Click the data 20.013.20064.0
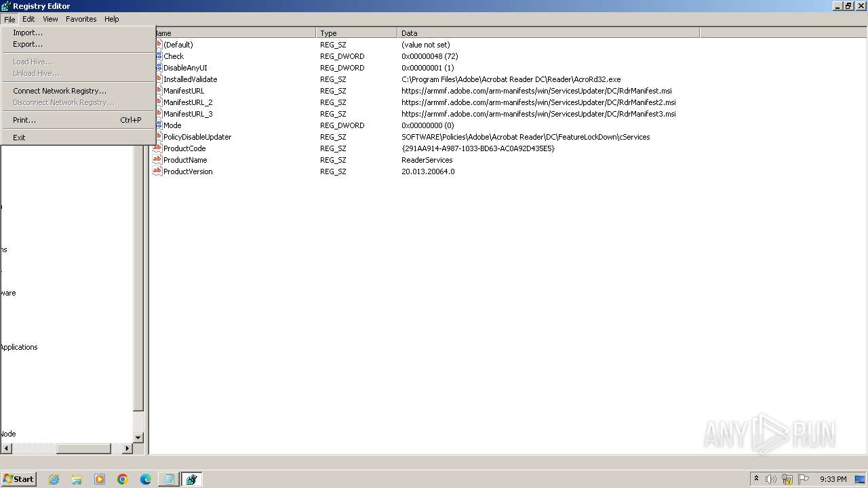 pyautogui.click(x=428, y=171)
